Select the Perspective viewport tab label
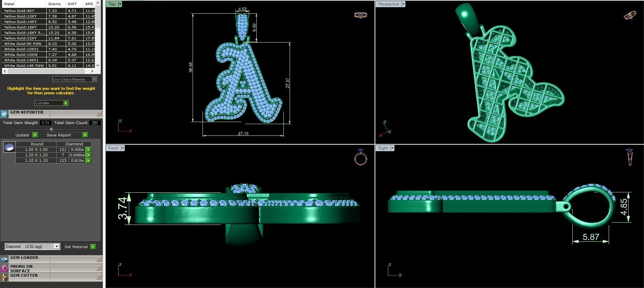 click(388, 4)
